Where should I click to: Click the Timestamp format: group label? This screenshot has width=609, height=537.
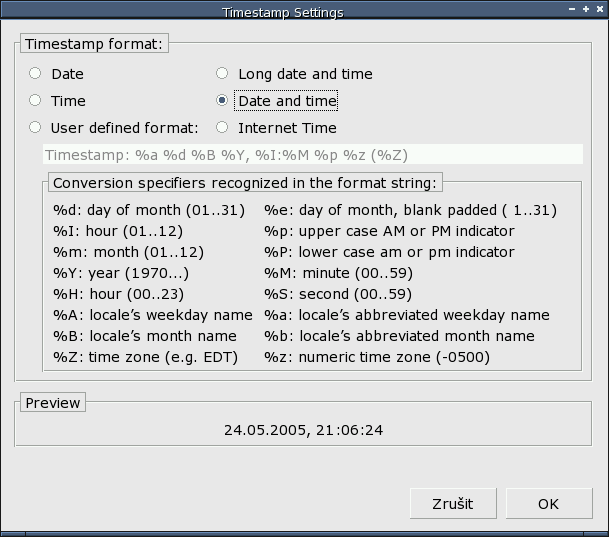[94, 43]
